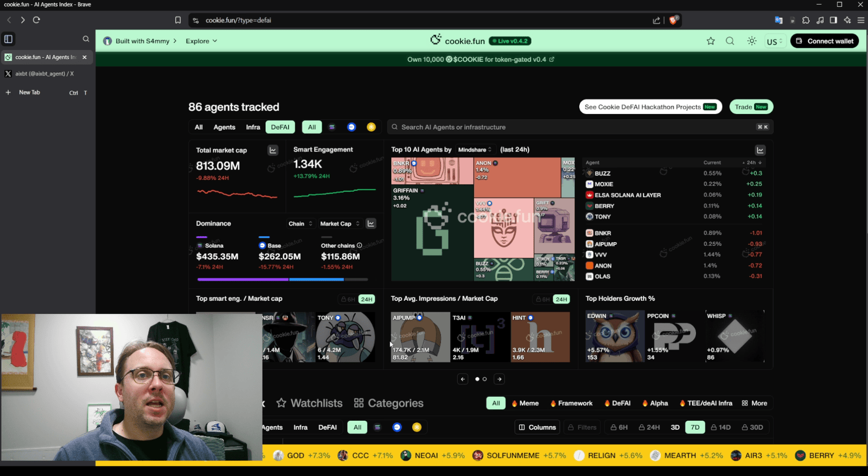Open Brave Leo AI sparkle icon
868x476 pixels.
click(847, 20)
